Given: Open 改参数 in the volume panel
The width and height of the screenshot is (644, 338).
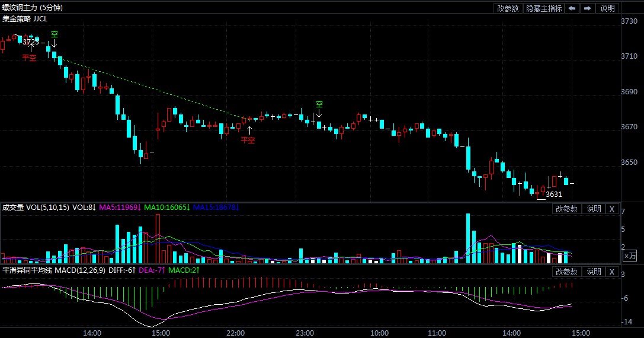Looking at the screenshot, I should point(566,209).
